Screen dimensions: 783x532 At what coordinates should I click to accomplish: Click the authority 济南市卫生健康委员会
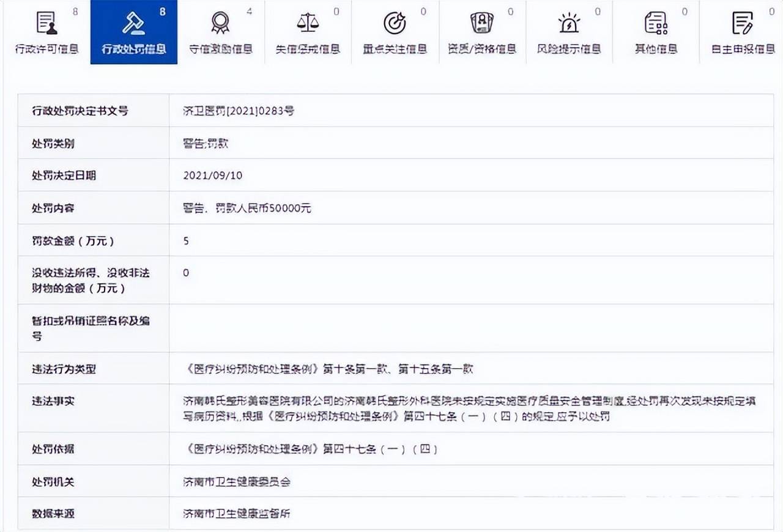(237, 482)
